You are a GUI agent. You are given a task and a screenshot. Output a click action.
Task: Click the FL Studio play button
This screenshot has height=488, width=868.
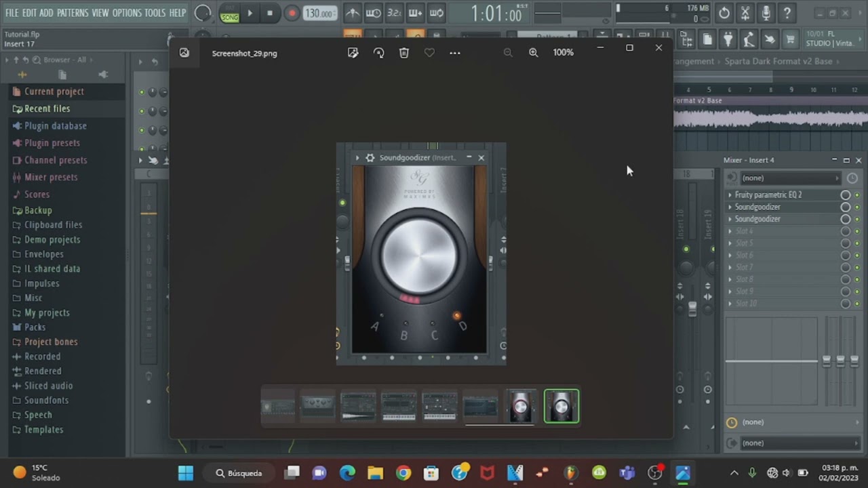click(250, 13)
